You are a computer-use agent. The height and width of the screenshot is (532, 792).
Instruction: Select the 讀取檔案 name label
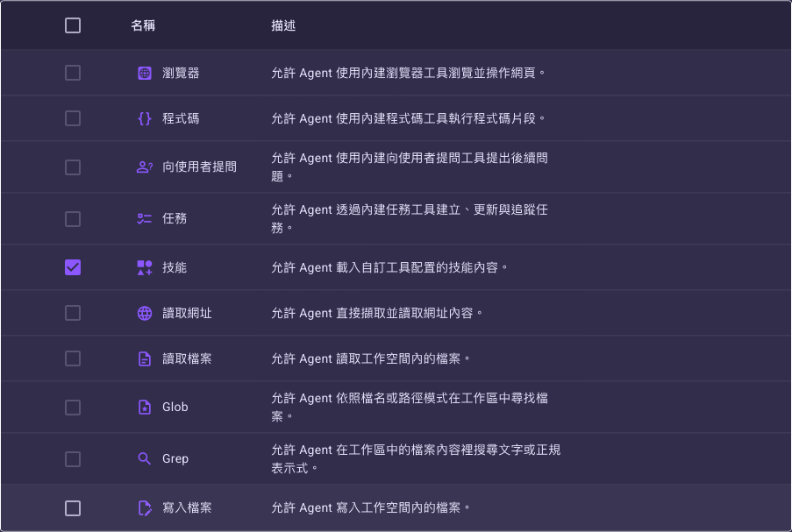tap(187, 358)
